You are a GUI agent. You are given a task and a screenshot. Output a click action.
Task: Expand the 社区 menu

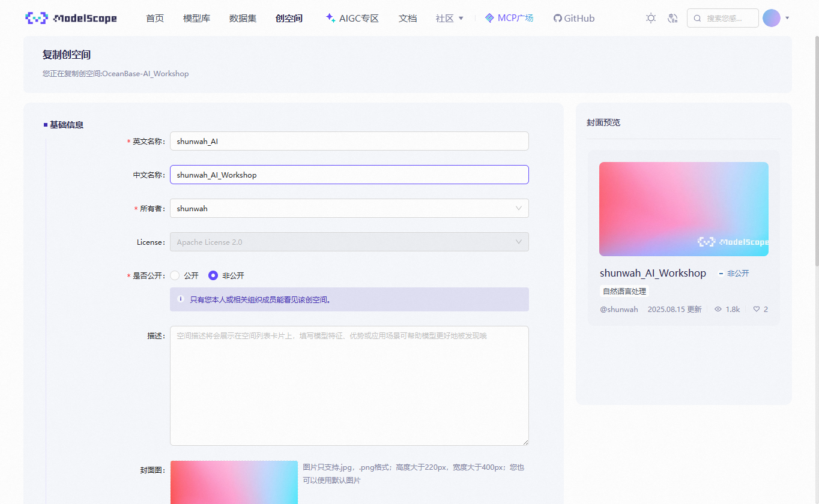pyautogui.click(x=450, y=18)
